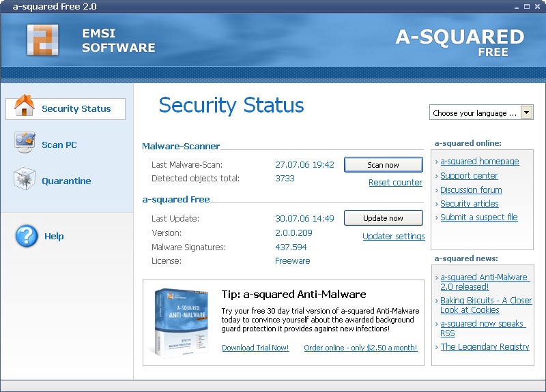This screenshot has width=546, height=392.
Task: Click the version number 2.0.0.209
Action: click(x=293, y=233)
